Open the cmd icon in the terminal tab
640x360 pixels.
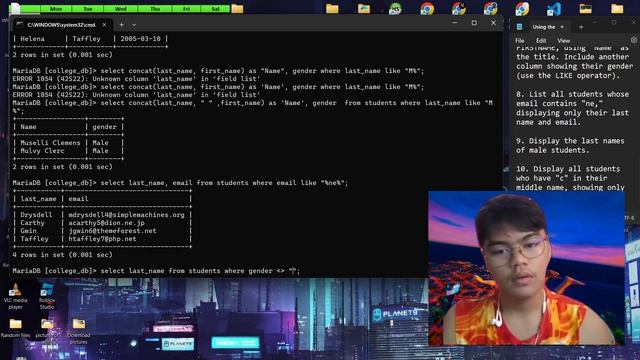[x=19, y=25]
